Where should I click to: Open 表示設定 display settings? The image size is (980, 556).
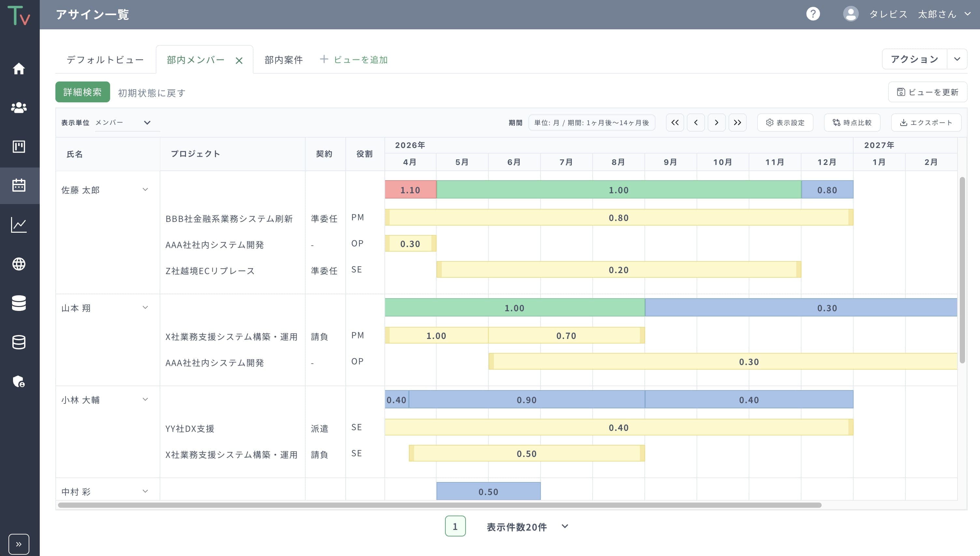[x=785, y=122]
